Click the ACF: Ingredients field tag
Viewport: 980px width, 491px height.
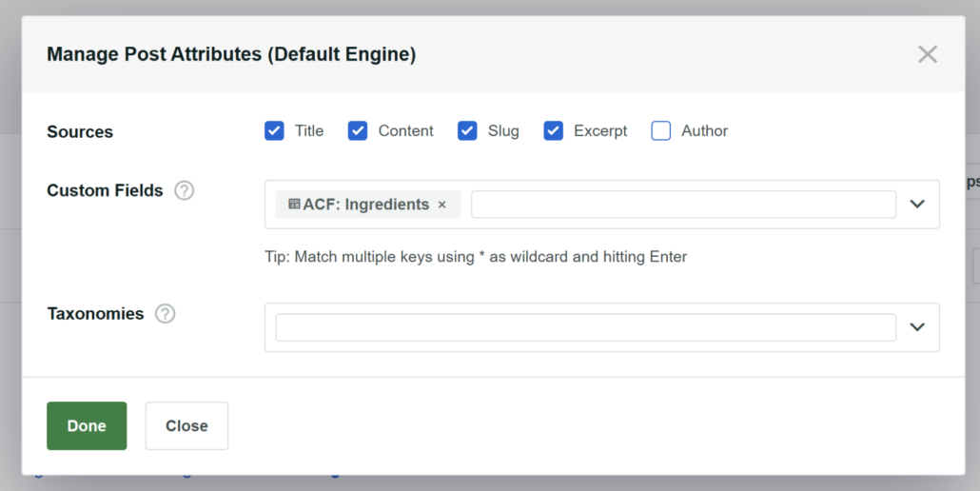(368, 205)
